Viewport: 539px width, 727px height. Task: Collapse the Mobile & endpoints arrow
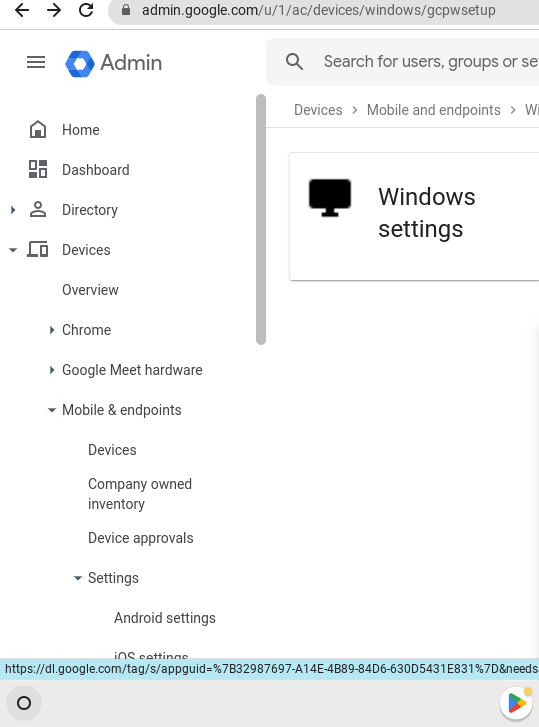[52, 410]
